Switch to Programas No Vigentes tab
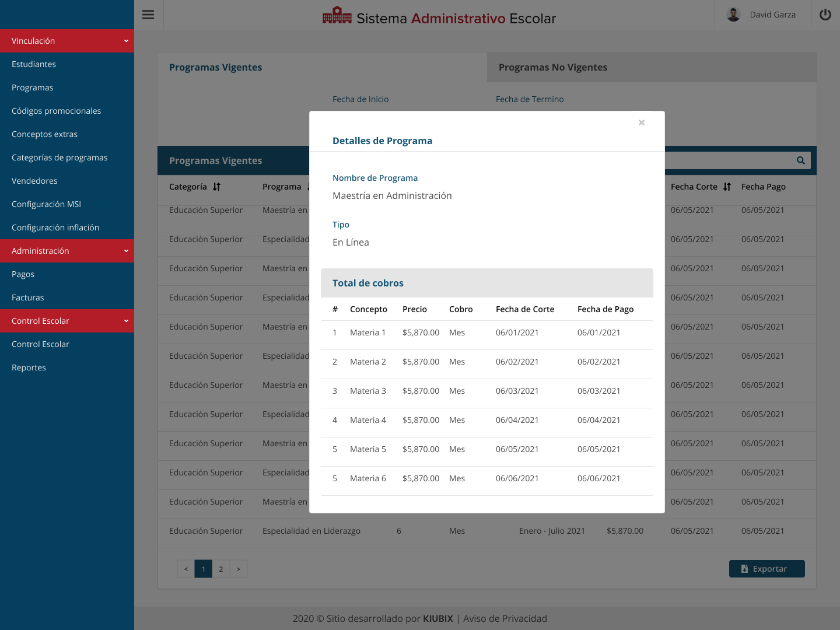 (552, 67)
